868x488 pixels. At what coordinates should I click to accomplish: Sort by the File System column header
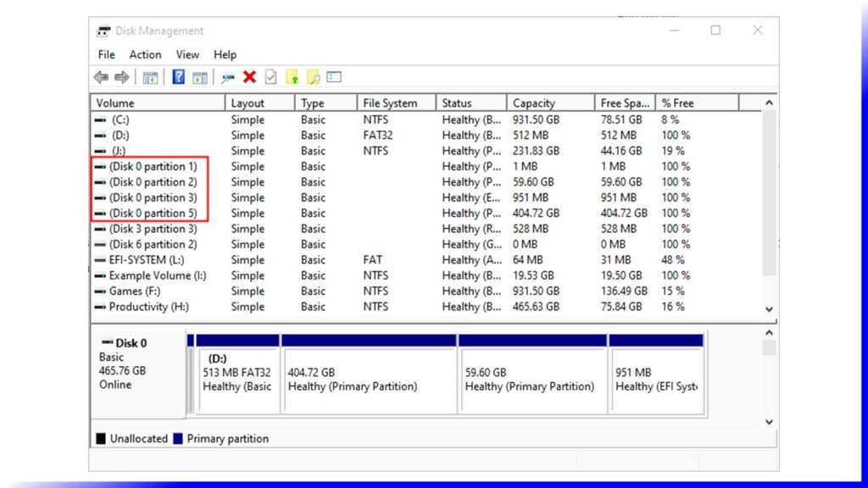(390, 103)
